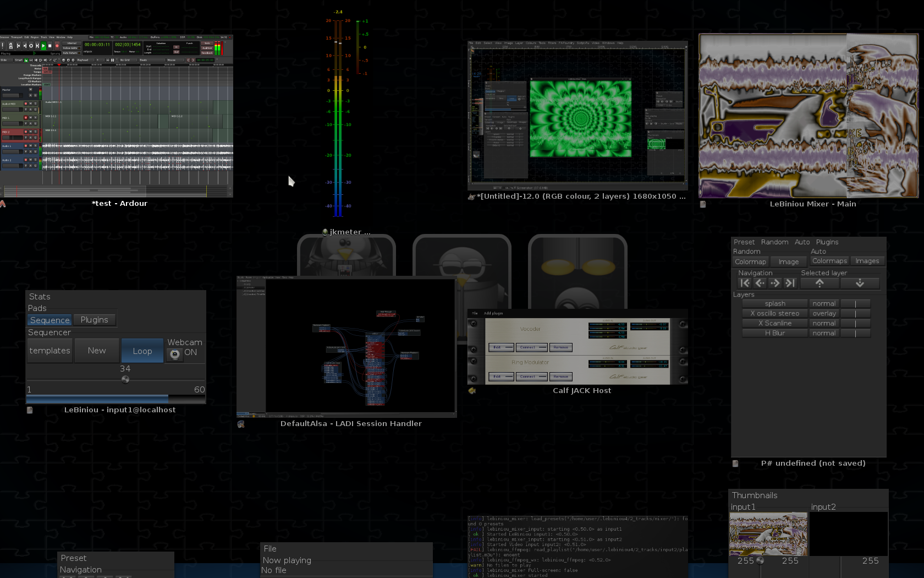
Task: Go to first sequence in LeBiniou Navigation
Action: point(745,283)
